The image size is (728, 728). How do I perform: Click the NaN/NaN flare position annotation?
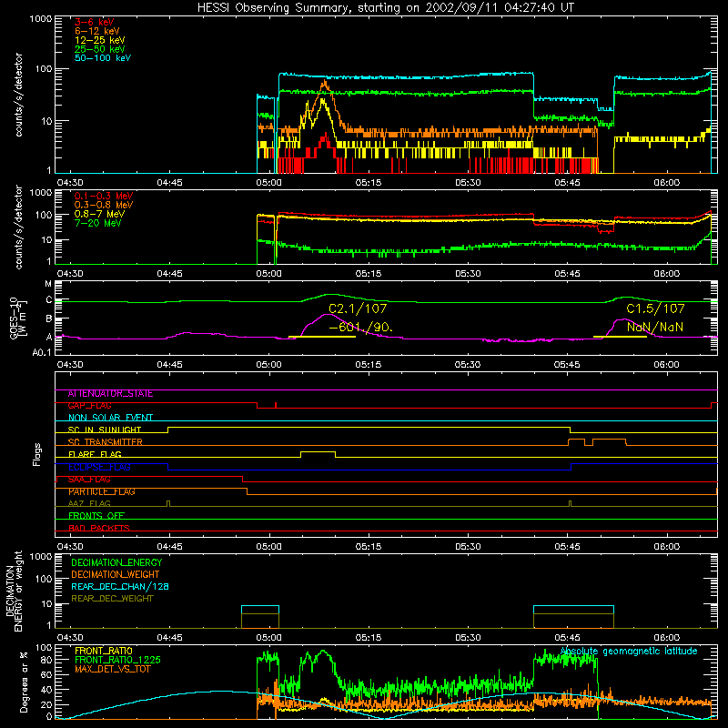[x=655, y=328]
